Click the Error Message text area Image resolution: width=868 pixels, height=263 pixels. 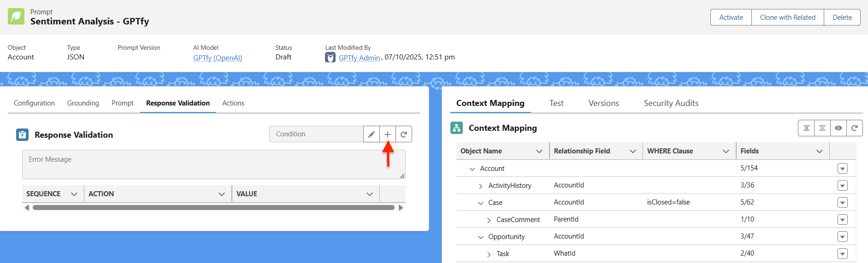click(213, 164)
